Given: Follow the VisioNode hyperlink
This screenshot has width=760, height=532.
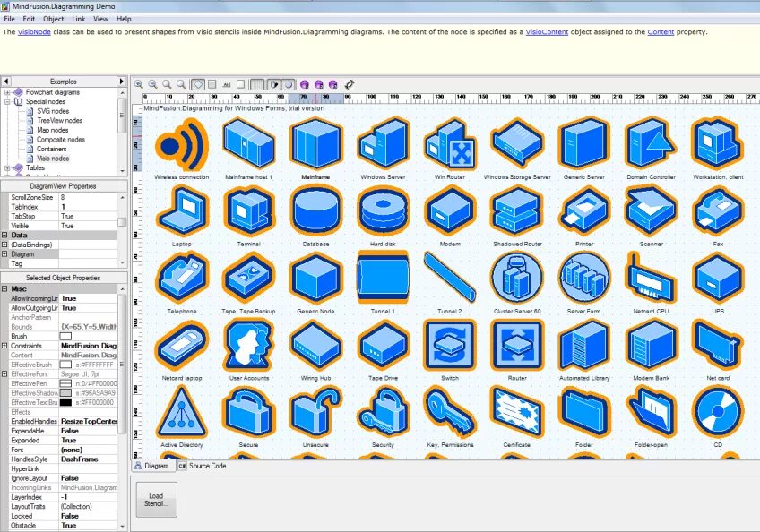Looking at the screenshot, I should pyautogui.click(x=34, y=32).
